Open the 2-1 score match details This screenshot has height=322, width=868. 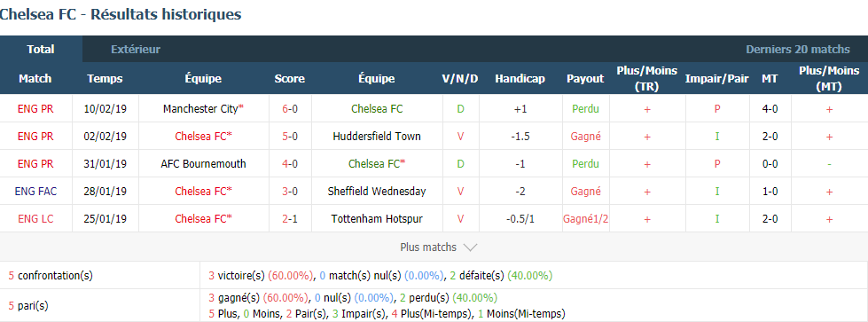tap(290, 219)
